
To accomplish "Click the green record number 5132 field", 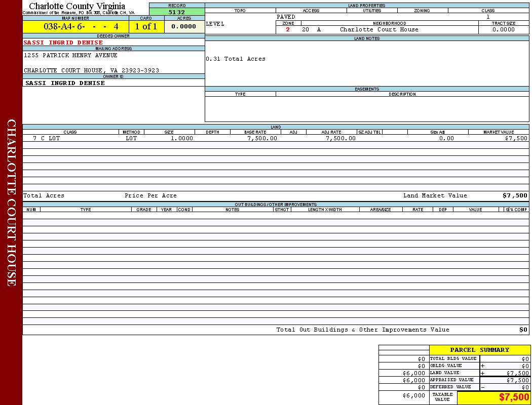I will tap(177, 12).
